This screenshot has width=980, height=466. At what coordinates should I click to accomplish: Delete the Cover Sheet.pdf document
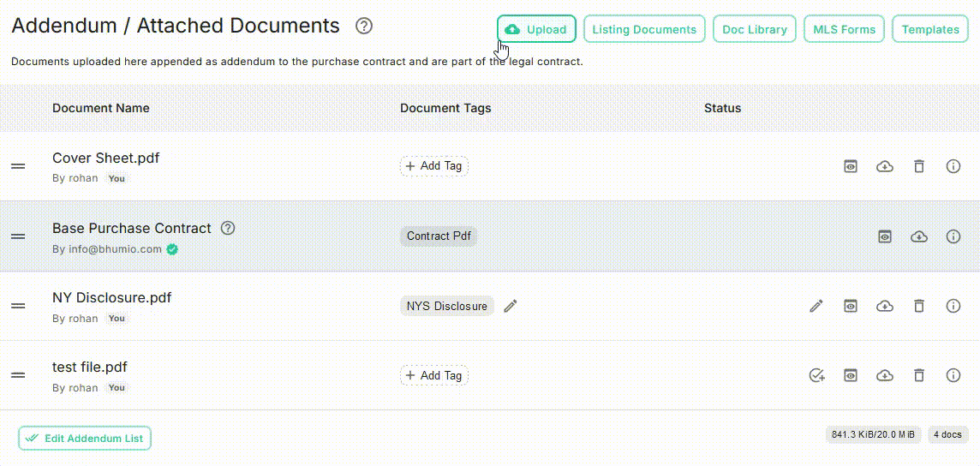[919, 166]
